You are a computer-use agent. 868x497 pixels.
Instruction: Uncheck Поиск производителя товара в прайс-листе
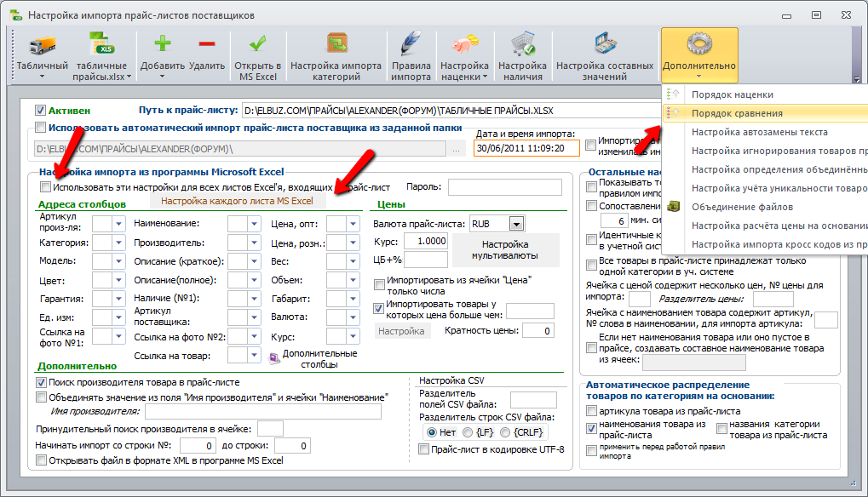(41, 382)
